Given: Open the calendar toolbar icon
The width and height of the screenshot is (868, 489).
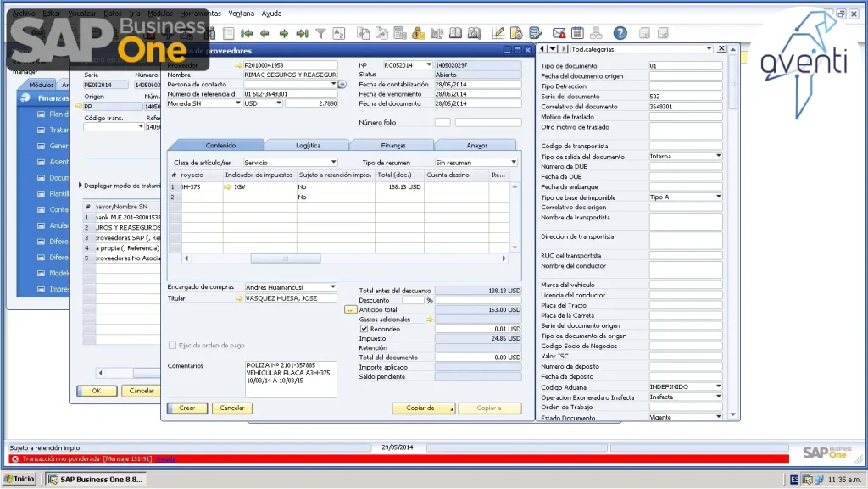Looking at the screenshot, I should click(x=577, y=34).
